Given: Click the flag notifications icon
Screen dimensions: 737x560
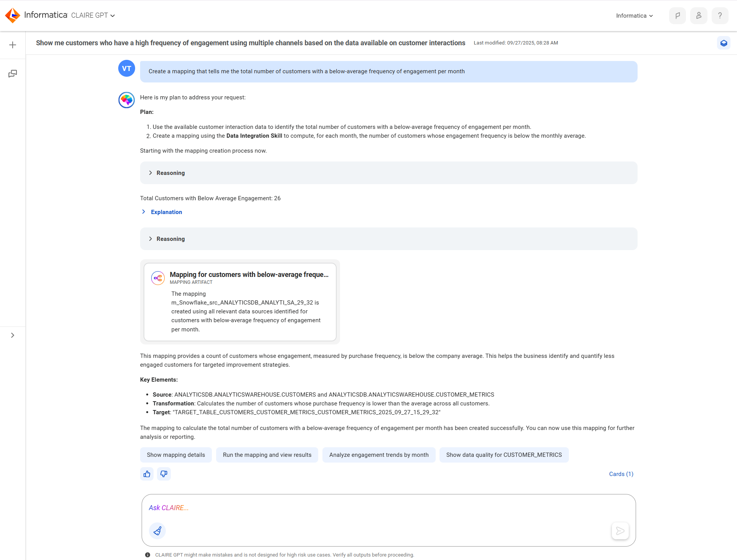Looking at the screenshot, I should pyautogui.click(x=678, y=16).
